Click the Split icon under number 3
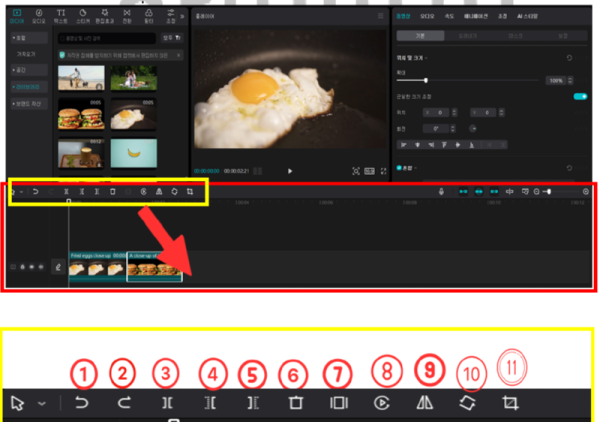Viewport: 600px width, 422px height. click(x=166, y=403)
